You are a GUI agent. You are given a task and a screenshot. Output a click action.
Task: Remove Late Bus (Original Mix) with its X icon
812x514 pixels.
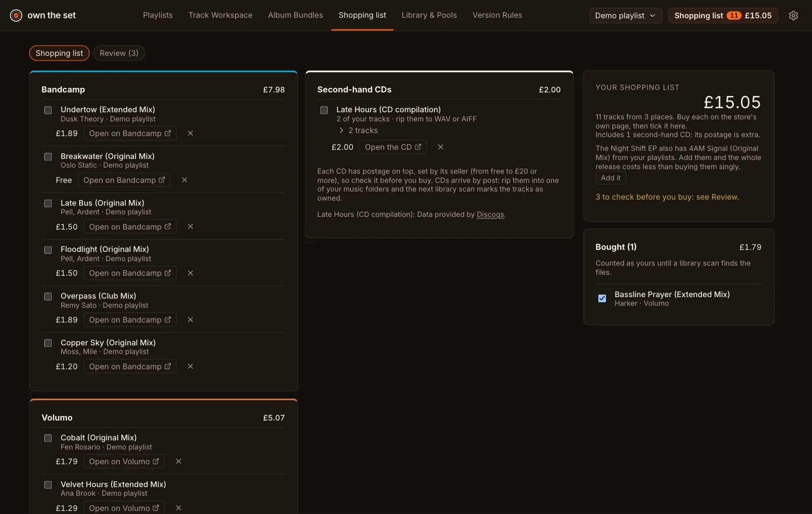(x=190, y=227)
